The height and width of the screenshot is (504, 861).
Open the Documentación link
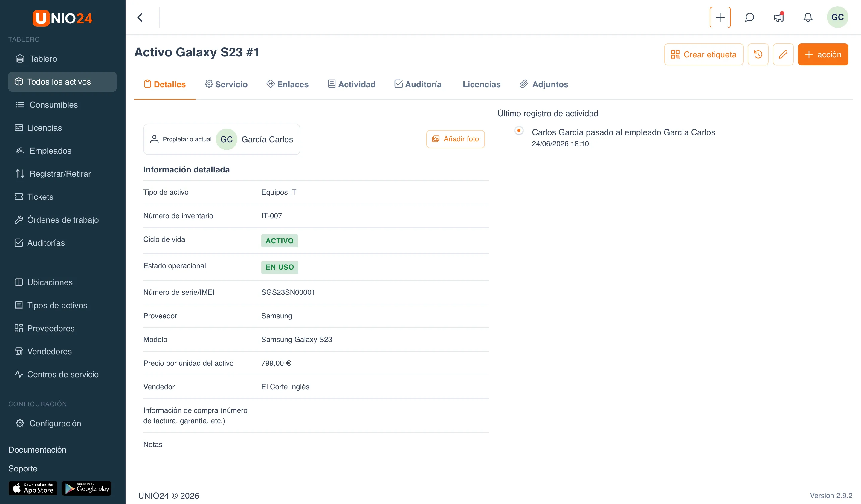(38, 450)
